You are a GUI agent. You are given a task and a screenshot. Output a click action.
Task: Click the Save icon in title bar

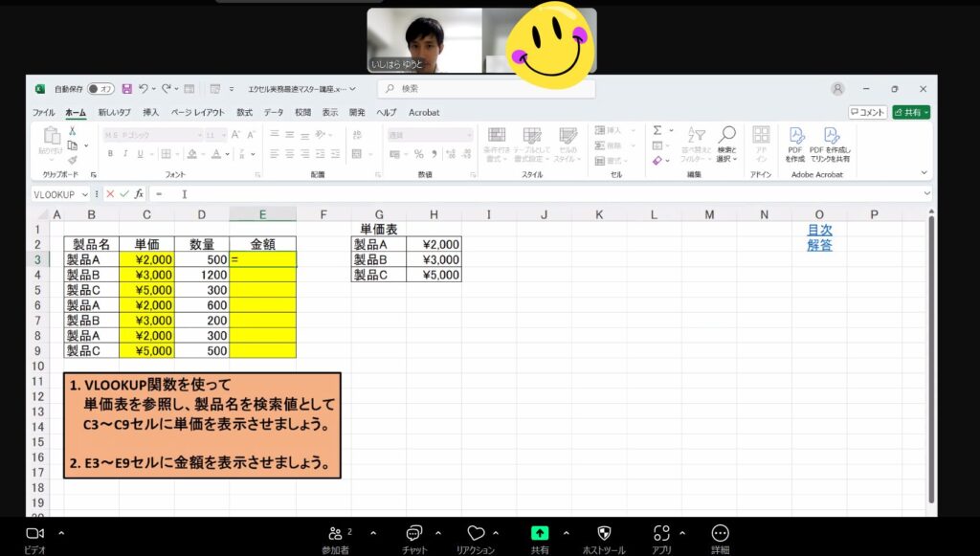(126, 89)
